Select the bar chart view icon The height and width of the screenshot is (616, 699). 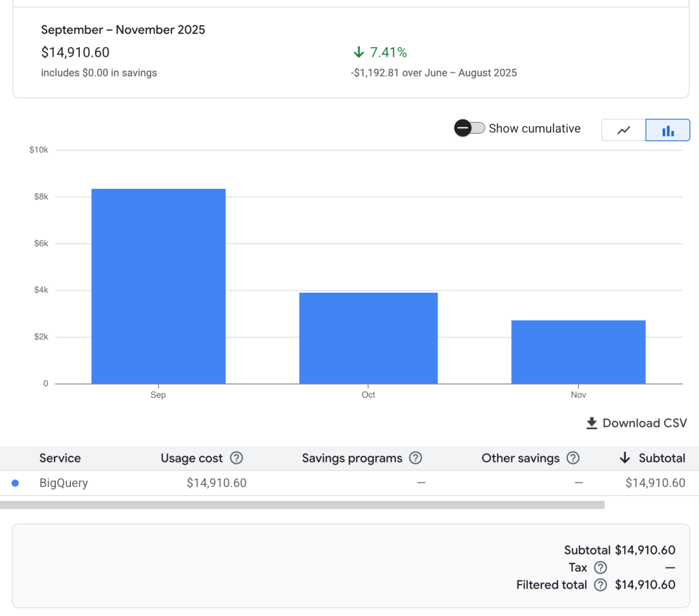point(667,130)
